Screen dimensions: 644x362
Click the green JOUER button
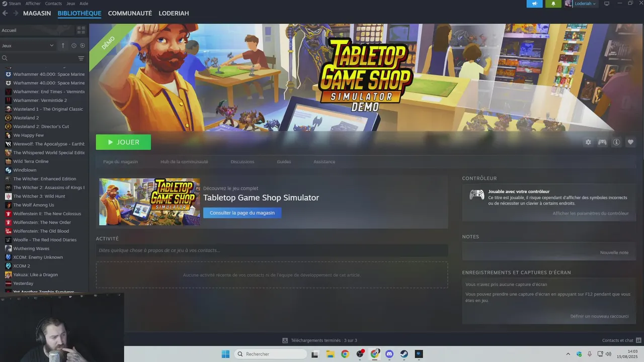tap(123, 142)
